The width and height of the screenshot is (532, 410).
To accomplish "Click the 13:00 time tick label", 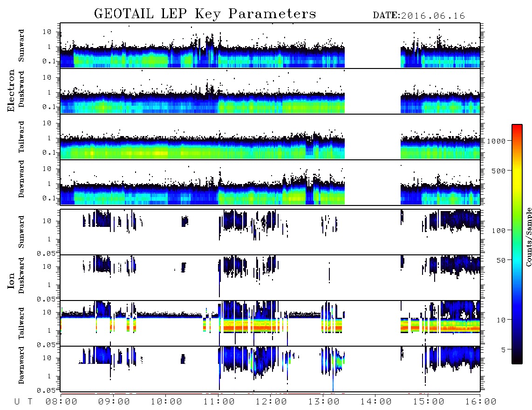I will point(324,402).
